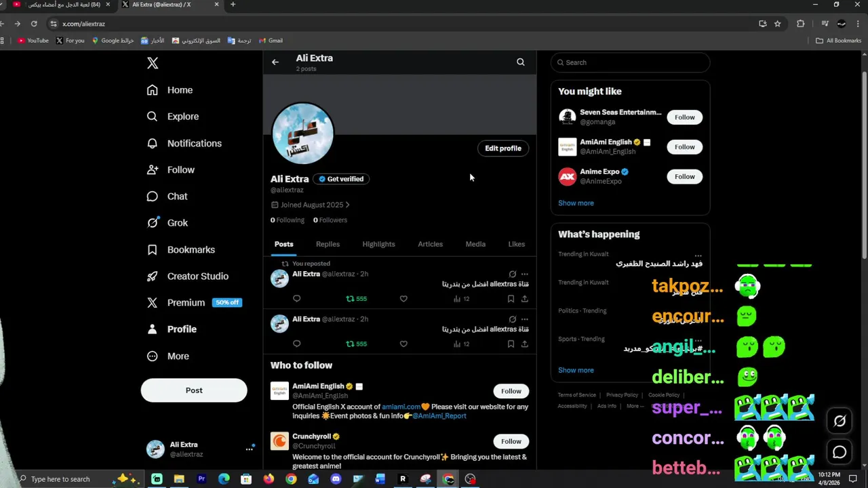Bookmark this page with star icon
Image resolution: width=868 pixels, height=488 pixels.
tap(778, 24)
